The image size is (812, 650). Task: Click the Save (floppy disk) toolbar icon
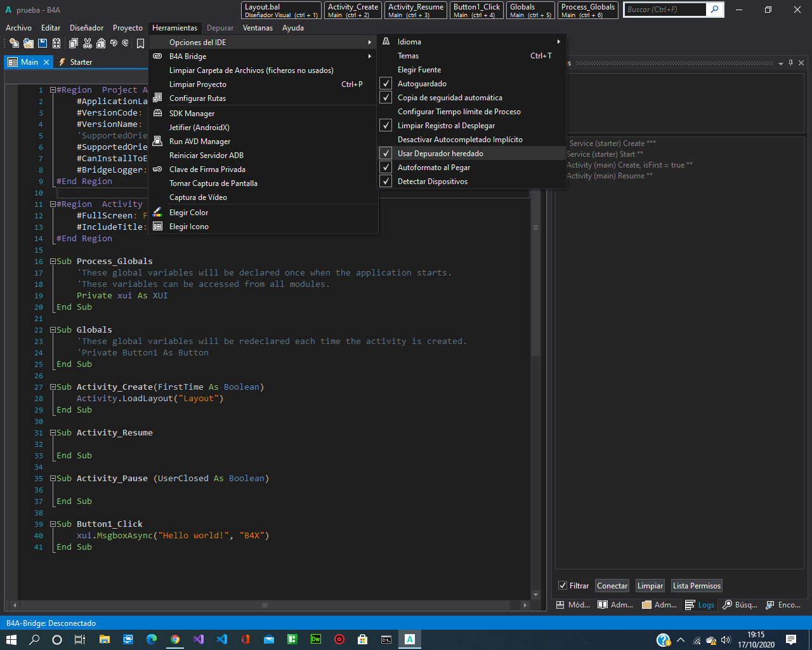point(43,43)
